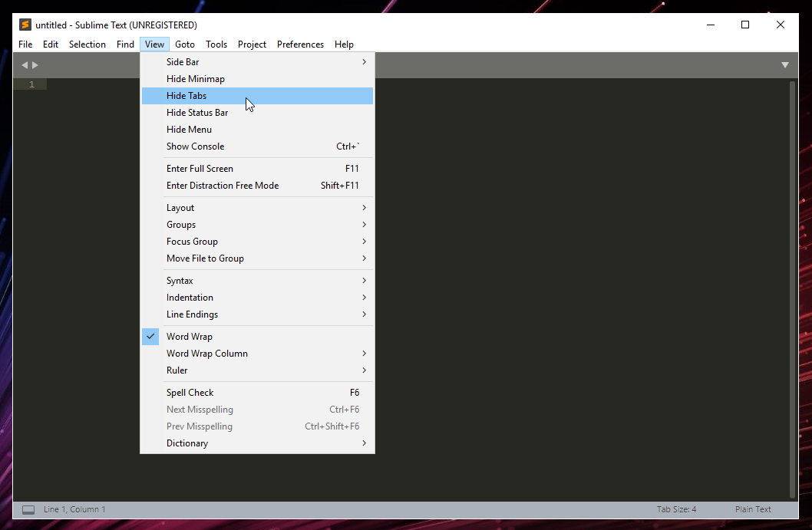Click Plain Text syntax selector
The height and width of the screenshot is (530, 812).
point(753,509)
